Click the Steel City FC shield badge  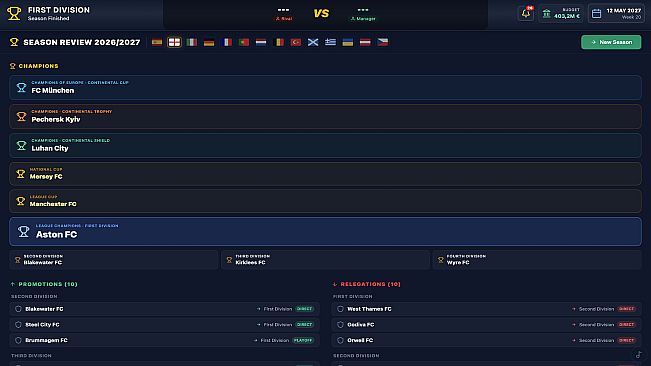[x=18, y=325]
